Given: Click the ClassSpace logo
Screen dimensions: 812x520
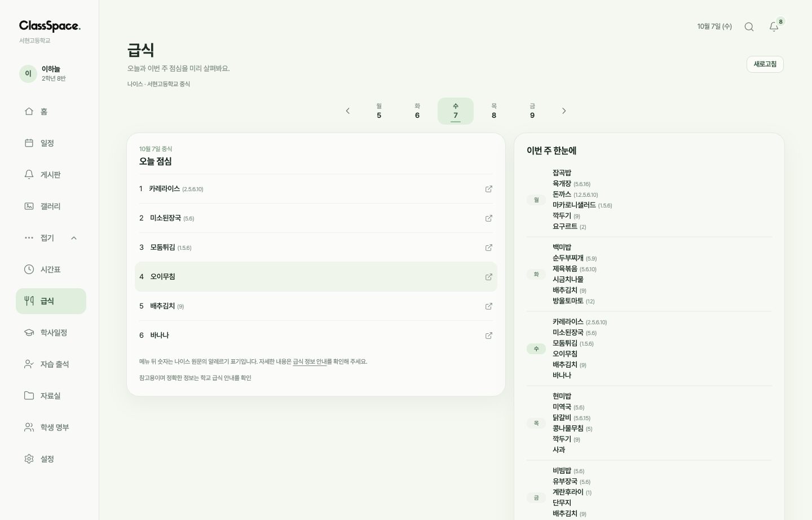Looking at the screenshot, I should (x=50, y=26).
